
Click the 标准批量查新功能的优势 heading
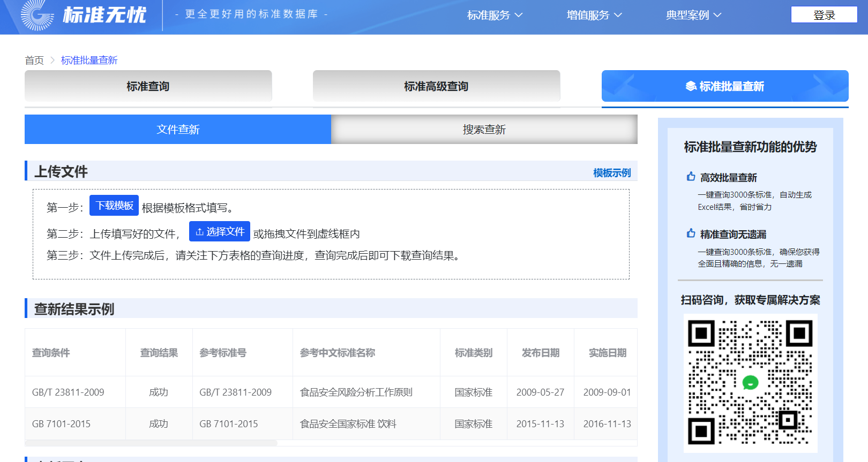750,147
